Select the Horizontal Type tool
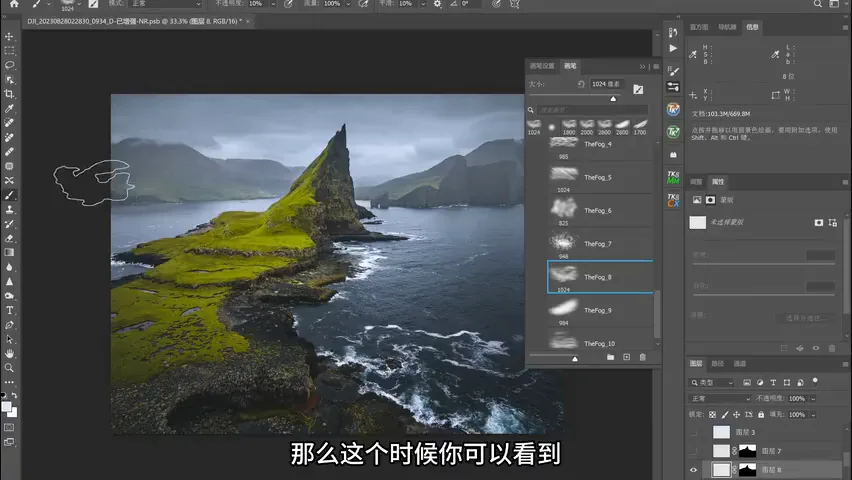The image size is (852, 480). pyautogui.click(x=9, y=310)
